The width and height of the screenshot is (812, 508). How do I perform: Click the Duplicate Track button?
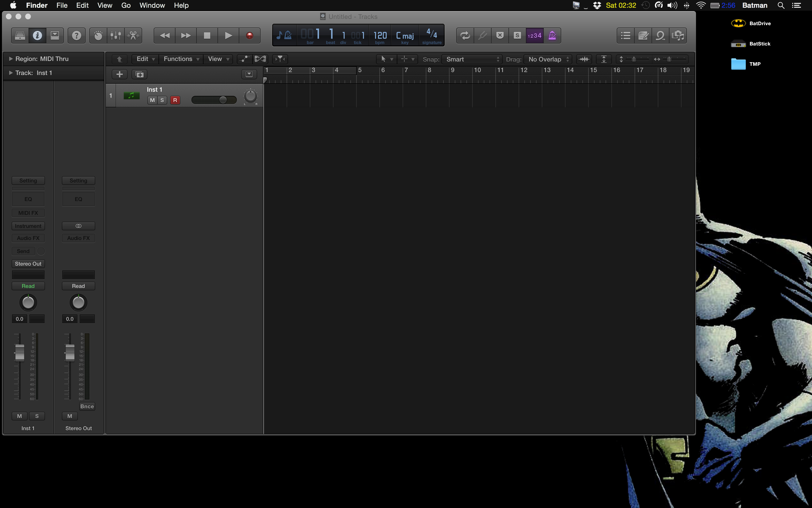coord(140,74)
